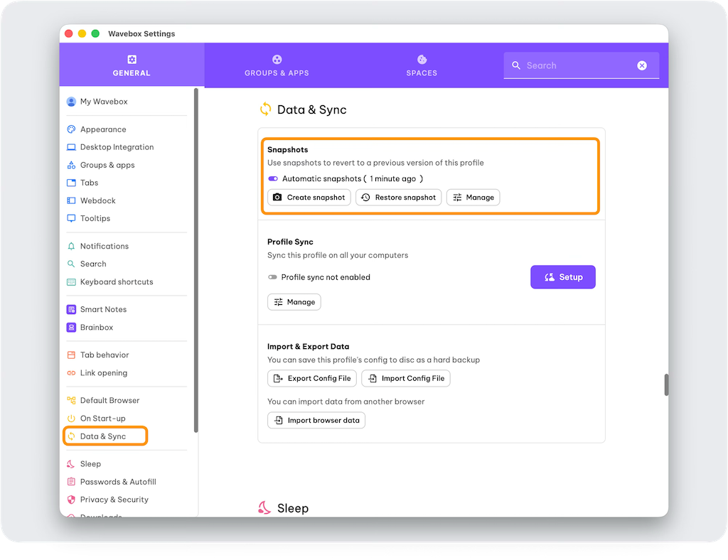Click the purple Setup button
The height and width of the screenshot is (560, 728).
click(x=562, y=277)
